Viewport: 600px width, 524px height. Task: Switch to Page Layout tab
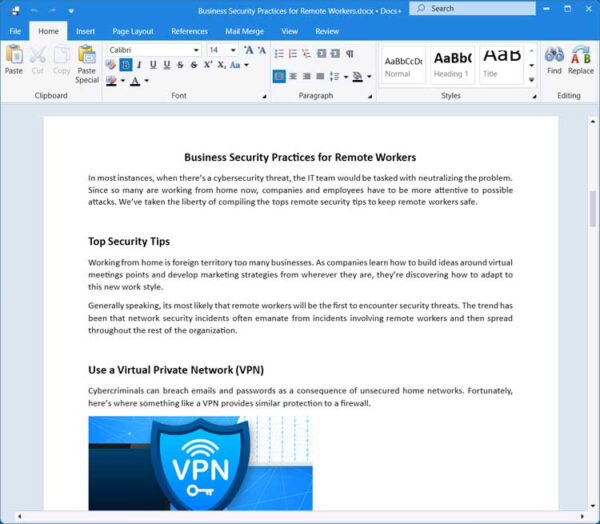click(133, 31)
